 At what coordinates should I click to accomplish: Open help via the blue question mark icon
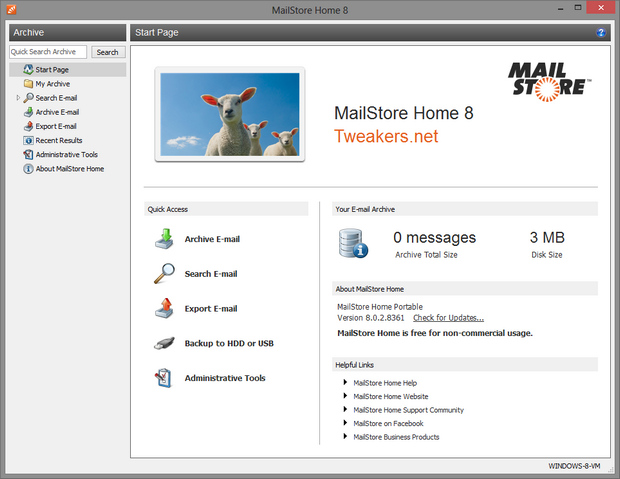[601, 32]
